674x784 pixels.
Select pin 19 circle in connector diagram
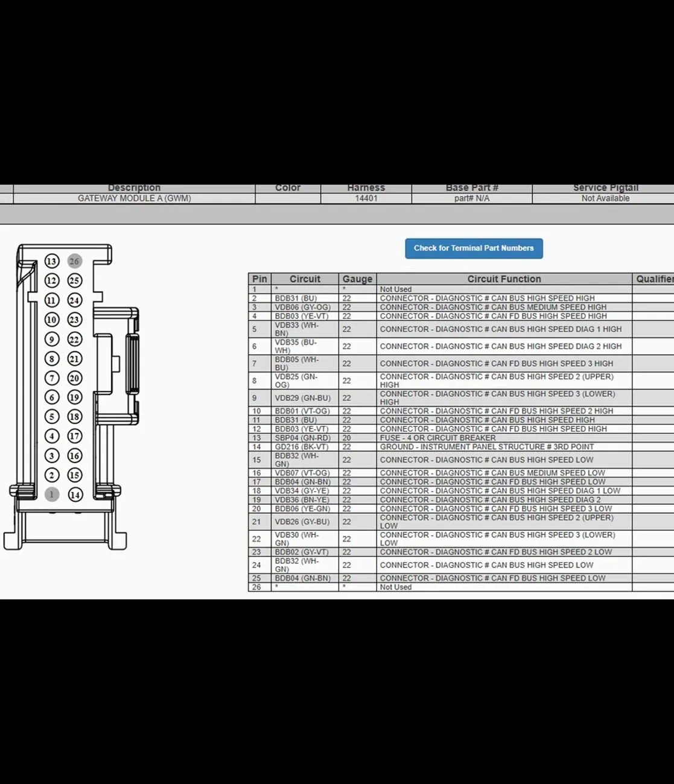(74, 397)
